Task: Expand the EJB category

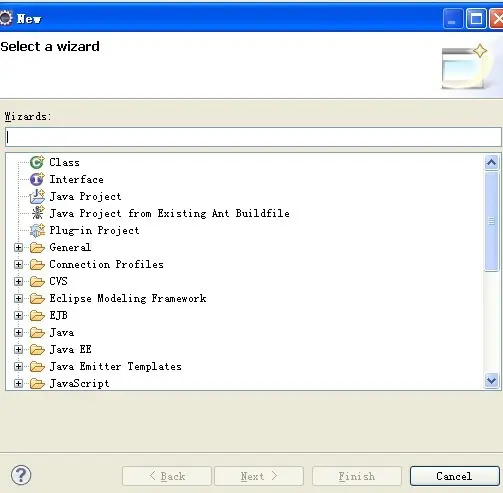Action: tap(18, 315)
